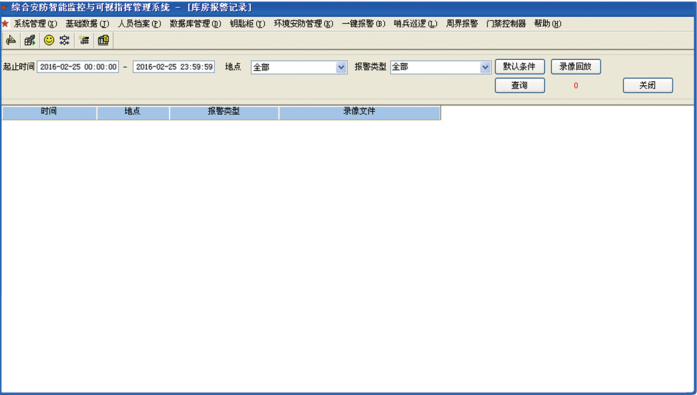Open the 哨兵巡逻 menu
697x395 pixels.
415,24
